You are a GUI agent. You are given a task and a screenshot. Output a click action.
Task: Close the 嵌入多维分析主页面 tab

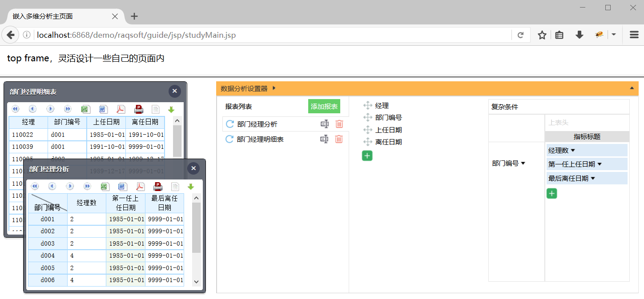click(x=115, y=16)
